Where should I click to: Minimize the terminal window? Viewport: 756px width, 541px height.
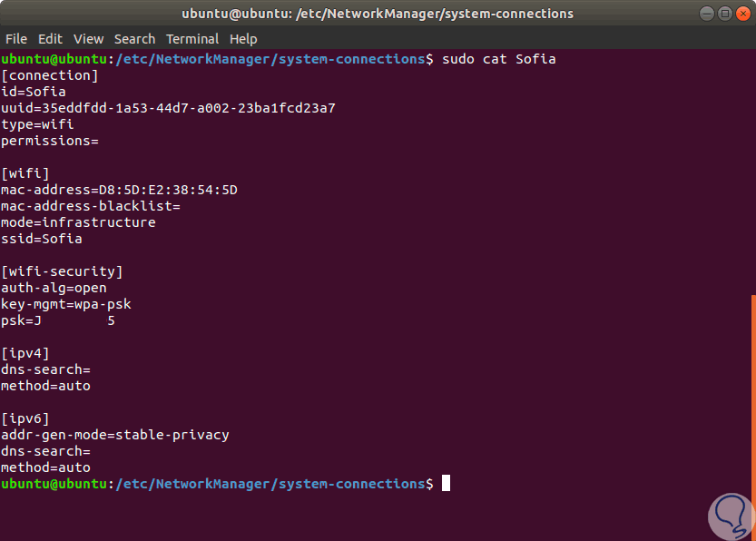pos(706,14)
